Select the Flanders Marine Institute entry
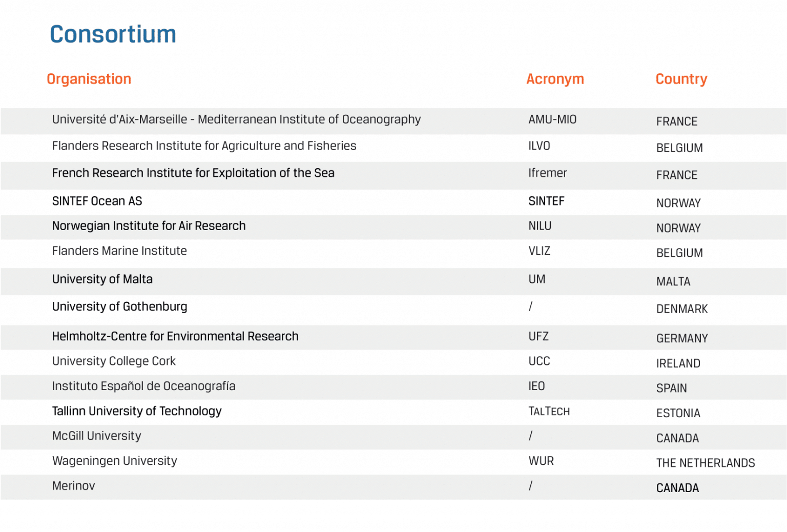Viewport: 787px width, 532px height. (119, 251)
